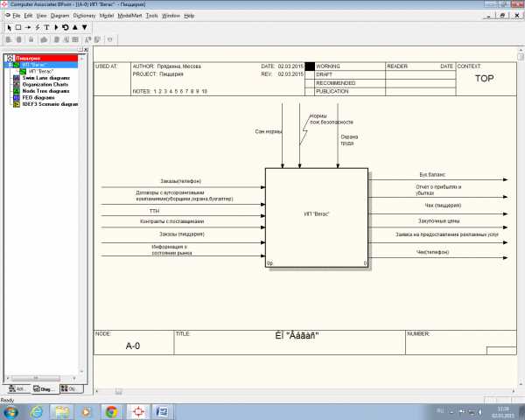Collapse the ИП "Вегас" tree node
The height and width of the screenshot is (420, 525).
coord(10,65)
